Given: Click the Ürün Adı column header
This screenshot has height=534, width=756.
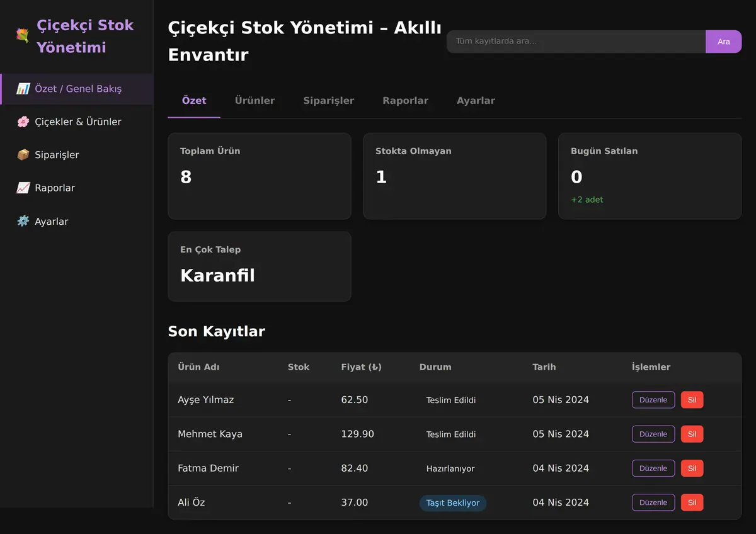Looking at the screenshot, I should (x=198, y=367).
